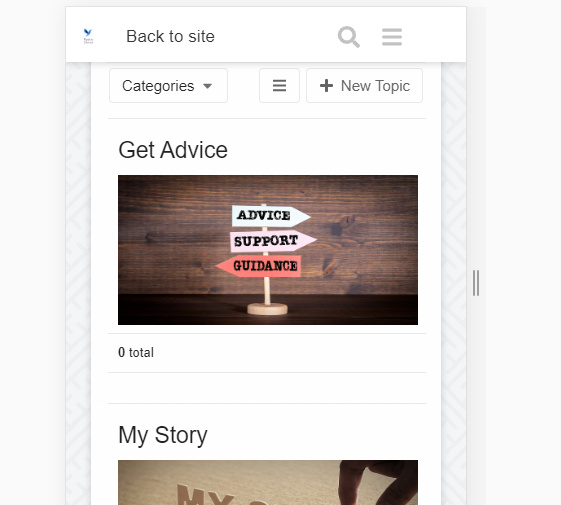The image size is (561, 505).
Task: Click the topic list menu button
Action: tap(279, 86)
